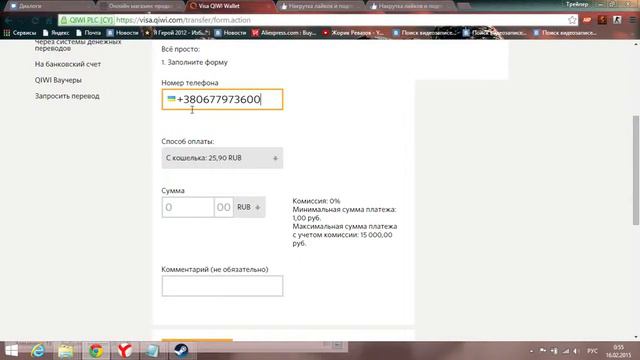Switch to the Онлайн магазин tab
This screenshot has width=640, height=360.
(141, 6)
